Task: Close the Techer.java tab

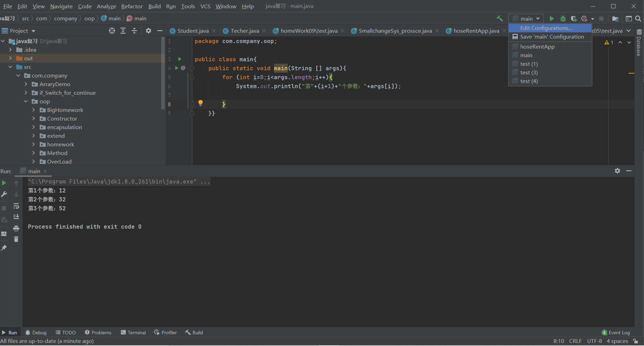Action: 264,31
